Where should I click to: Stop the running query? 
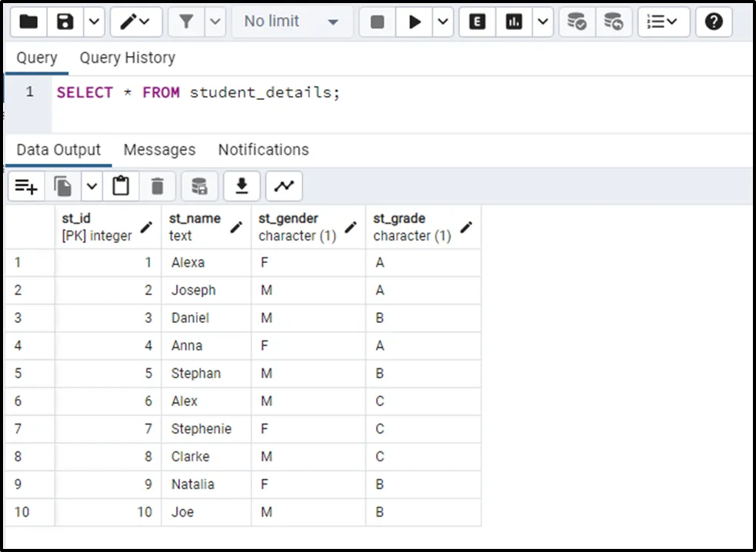377,22
